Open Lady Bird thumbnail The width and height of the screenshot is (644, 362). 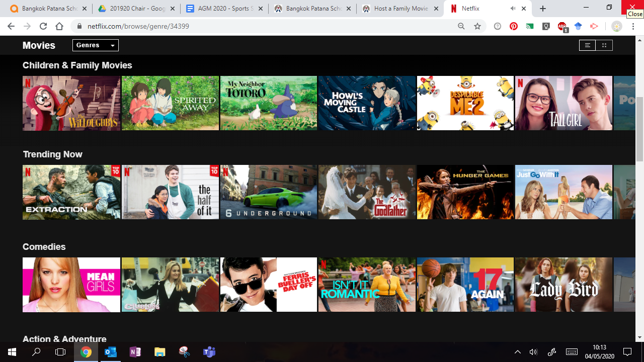[564, 285]
